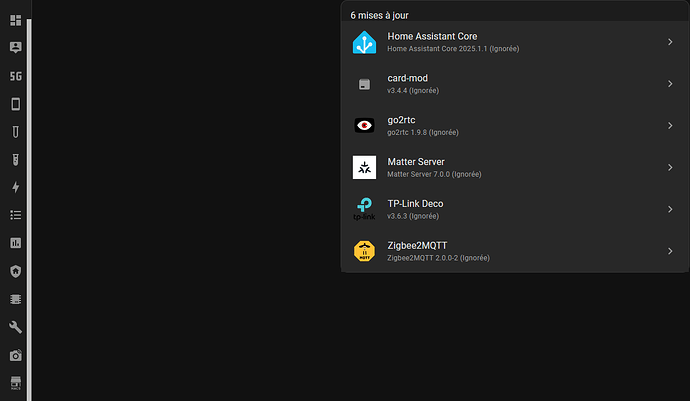690x401 pixels.
Task: Click the person card sidebar icon
Action: (15, 48)
